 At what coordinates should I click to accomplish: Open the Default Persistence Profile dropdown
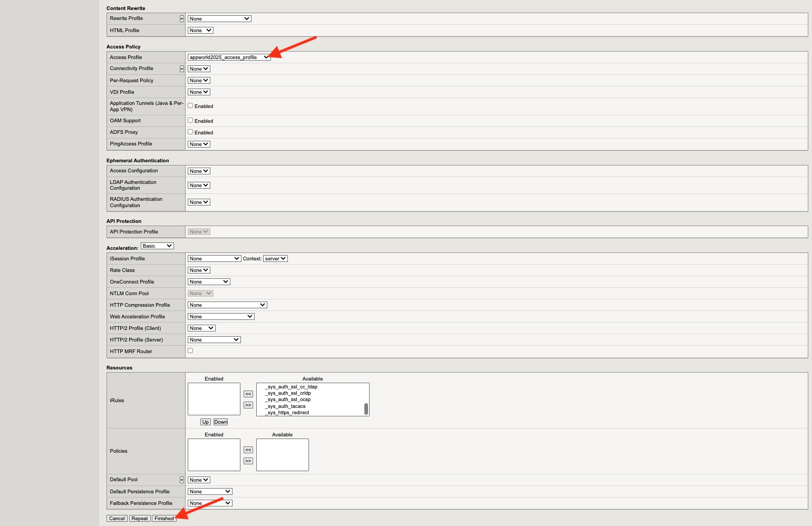[x=210, y=492]
